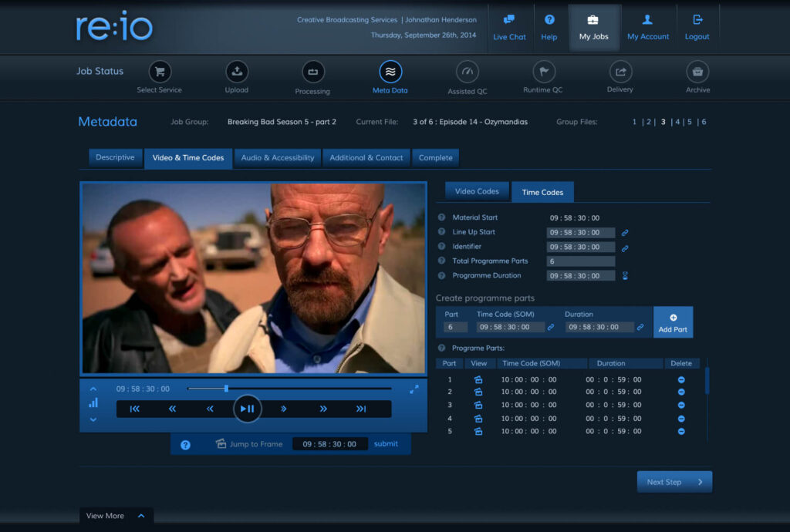Skip to the end of the video
The height and width of the screenshot is (532, 790).
pyautogui.click(x=361, y=409)
